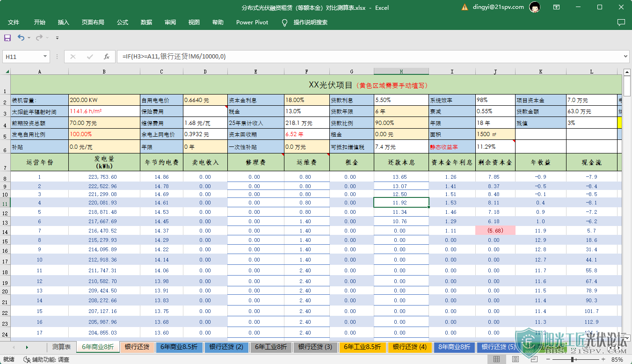The image size is (632, 364).
Task: Select the 资本回收期 value 6.52 年
Action: [307, 134]
